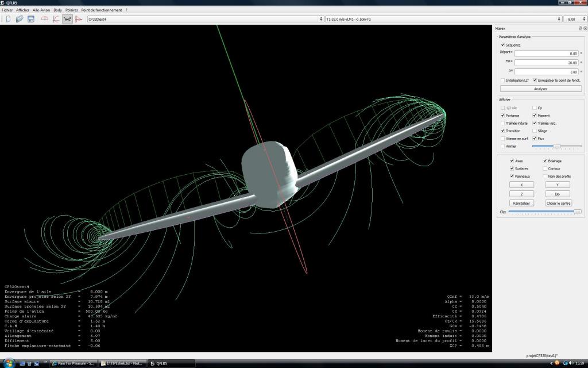Open the Polaires menu
Image resolution: width=588 pixels, height=368 pixels.
(71, 10)
